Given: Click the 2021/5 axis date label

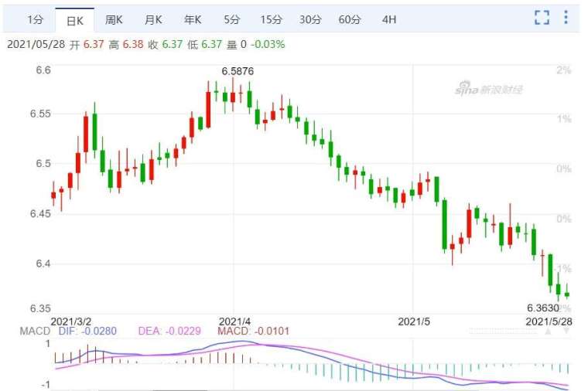Looking at the screenshot, I should pos(414,321).
